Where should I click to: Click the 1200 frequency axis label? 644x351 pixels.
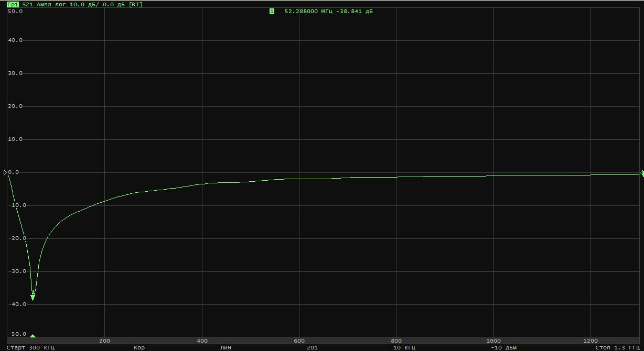[591, 341]
